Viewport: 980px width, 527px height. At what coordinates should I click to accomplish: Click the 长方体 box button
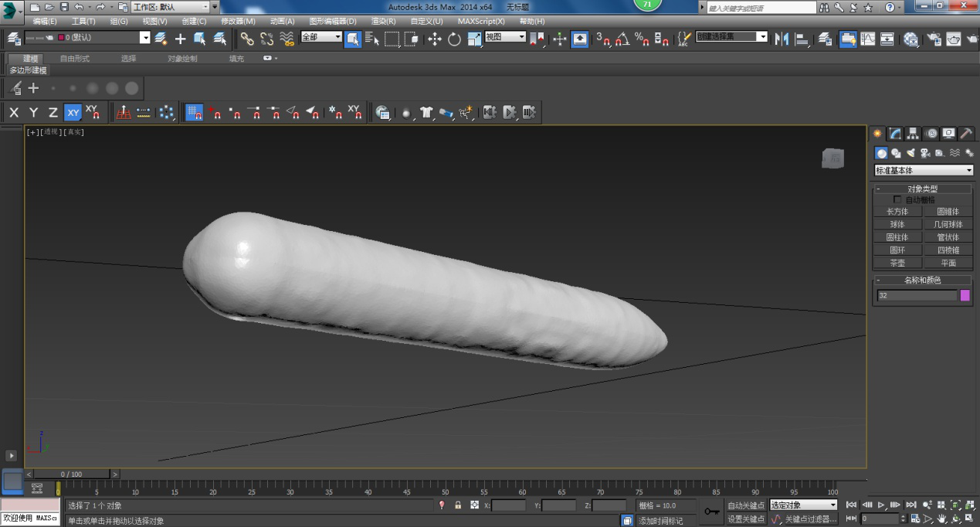pos(897,212)
